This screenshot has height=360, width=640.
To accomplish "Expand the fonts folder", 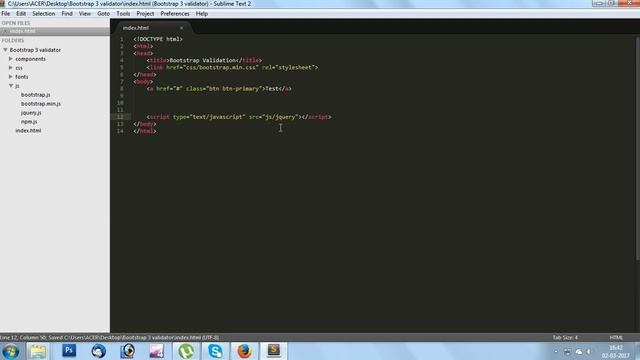I will (11, 77).
